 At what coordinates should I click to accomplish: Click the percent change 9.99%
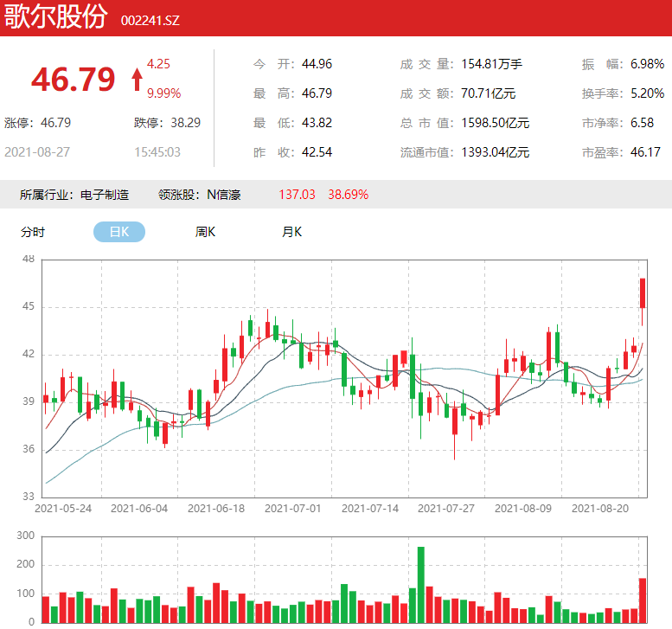(163, 93)
